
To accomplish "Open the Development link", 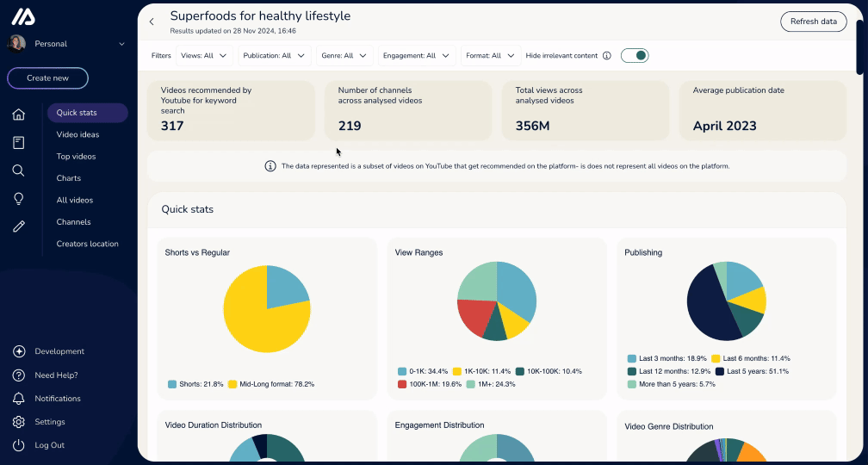I will pyautogui.click(x=59, y=351).
